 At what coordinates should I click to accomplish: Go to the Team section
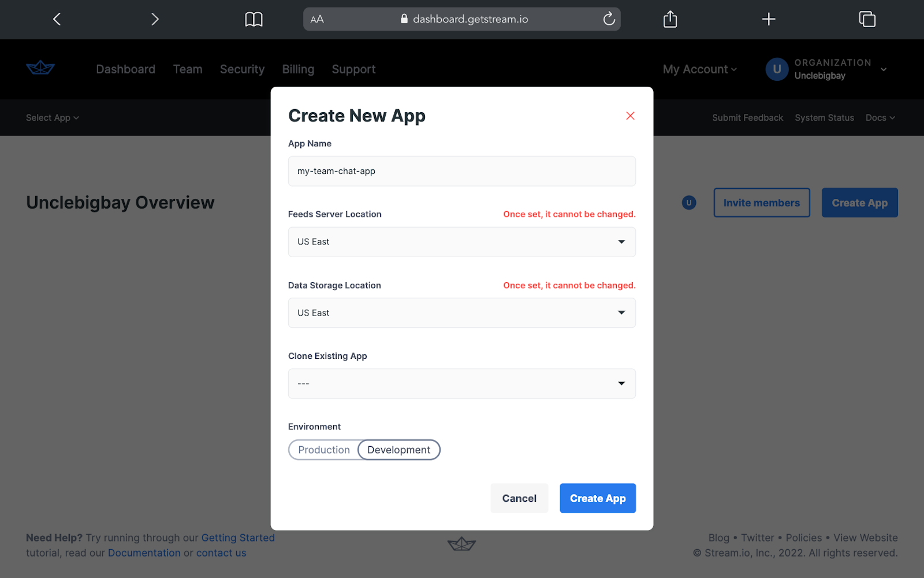point(187,69)
